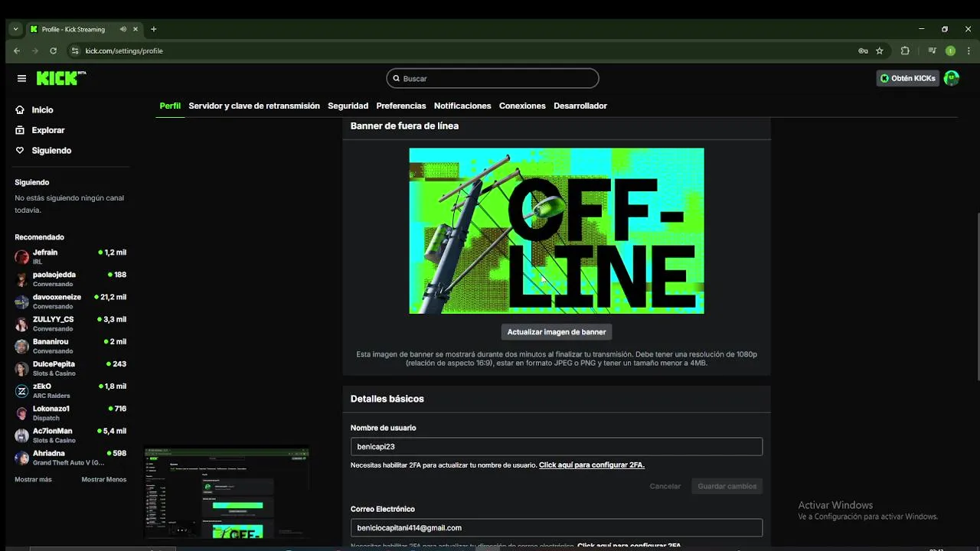The image size is (980, 551).
Task: Click the 'IRL' category under Jefrain
Action: coord(38,262)
